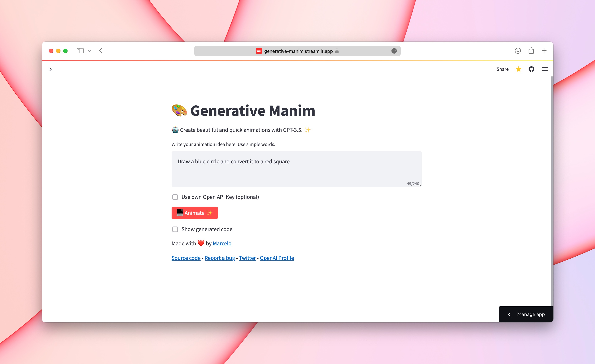Viewport: 595px width, 364px height.
Task: Click the Safari sidebar toggle icon
Action: 80,51
